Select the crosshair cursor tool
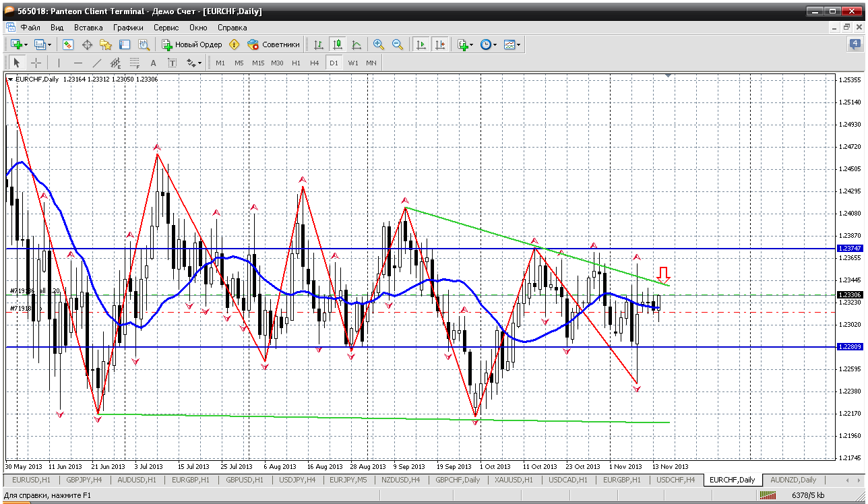868x504 pixels. [36, 63]
